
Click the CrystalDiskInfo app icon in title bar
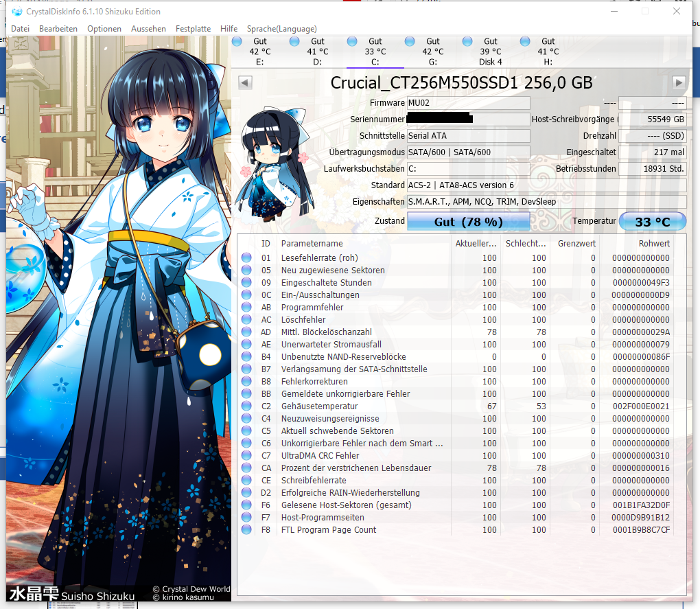[17, 12]
